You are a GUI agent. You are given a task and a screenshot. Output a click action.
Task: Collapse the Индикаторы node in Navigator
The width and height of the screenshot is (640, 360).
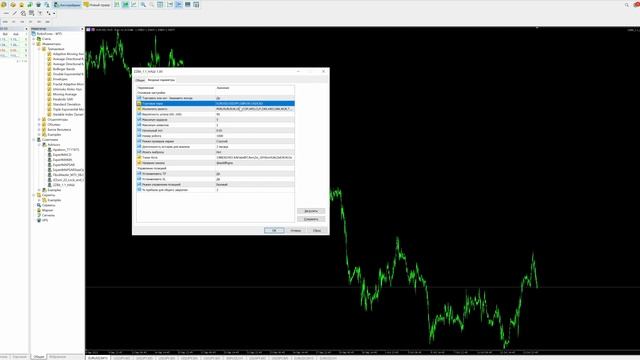(x=34, y=44)
